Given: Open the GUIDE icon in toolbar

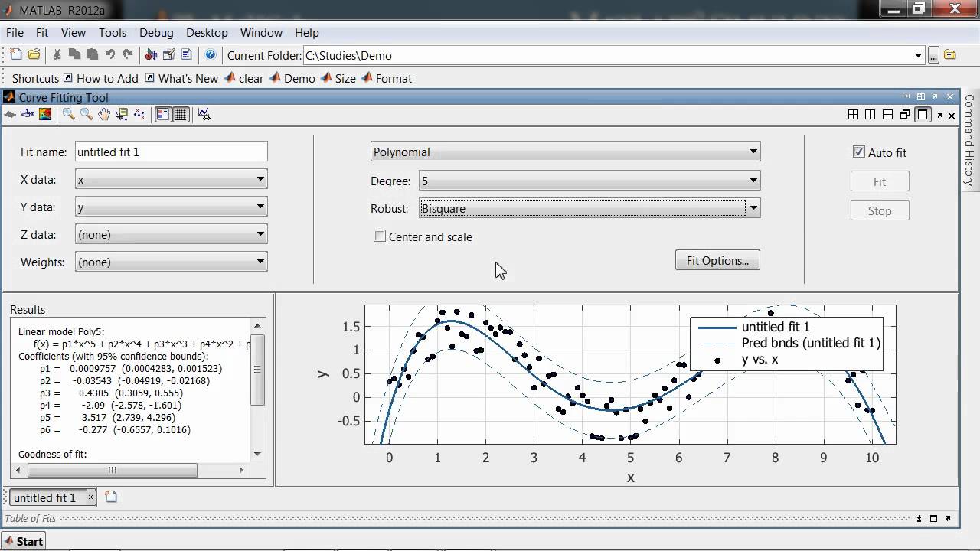Looking at the screenshot, I should [168, 55].
